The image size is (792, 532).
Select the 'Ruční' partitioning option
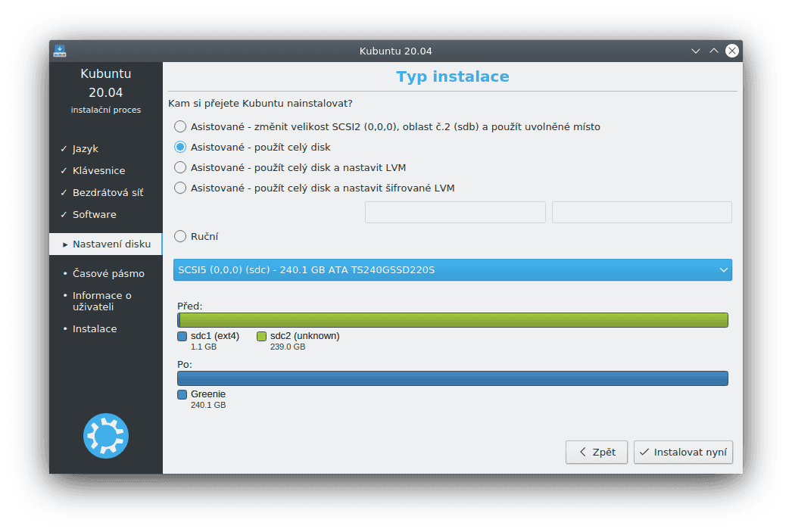[x=179, y=235]
